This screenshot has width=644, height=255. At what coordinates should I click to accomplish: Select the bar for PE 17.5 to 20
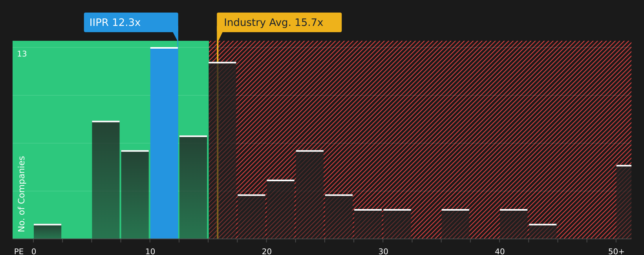(251, 217)
